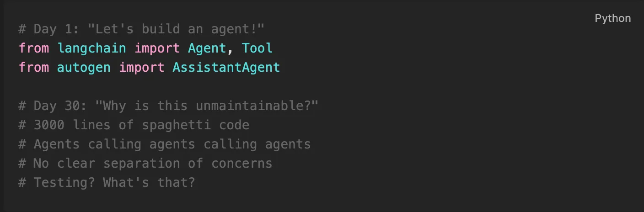
Task: Click the "from" keyword before autogen
Action: [34, 67]
